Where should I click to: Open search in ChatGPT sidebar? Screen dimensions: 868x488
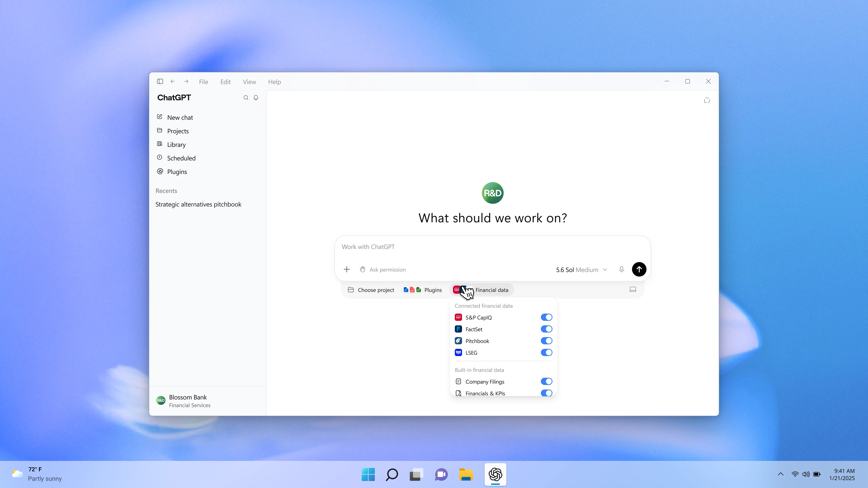[x=246, y=98]
